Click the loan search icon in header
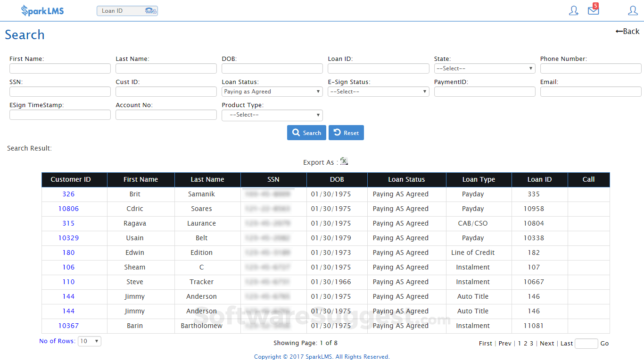This screenshot has width=644, height=362. tap(151, 11)
